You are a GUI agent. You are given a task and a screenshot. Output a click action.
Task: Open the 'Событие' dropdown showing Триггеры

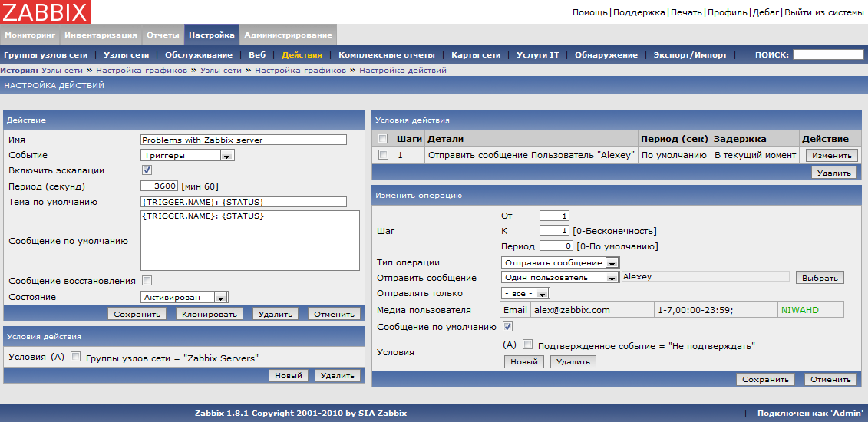tap(188, 156)
